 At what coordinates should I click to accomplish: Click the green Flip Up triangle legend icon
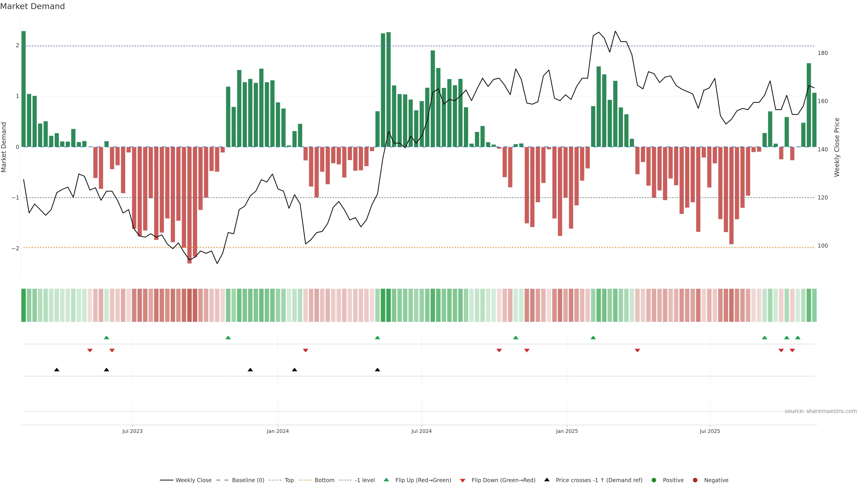click(x=386, y=480)
